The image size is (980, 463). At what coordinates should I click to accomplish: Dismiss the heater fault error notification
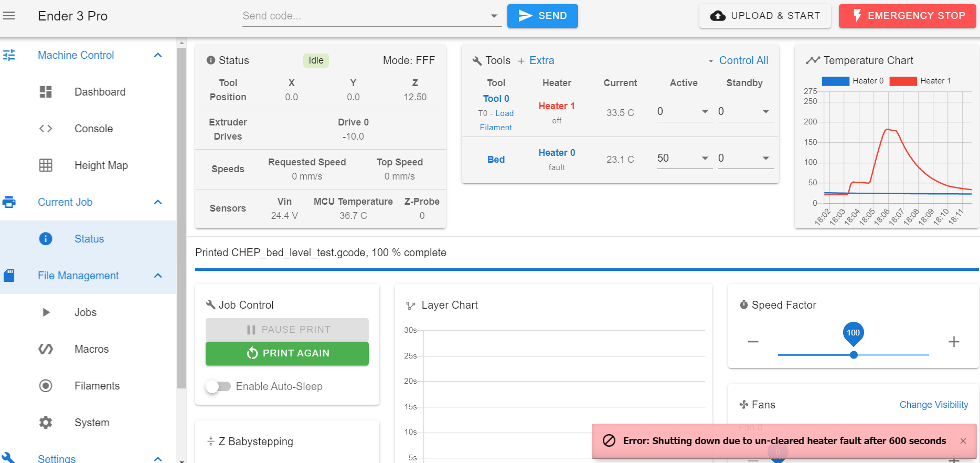[x=963, y=441]
